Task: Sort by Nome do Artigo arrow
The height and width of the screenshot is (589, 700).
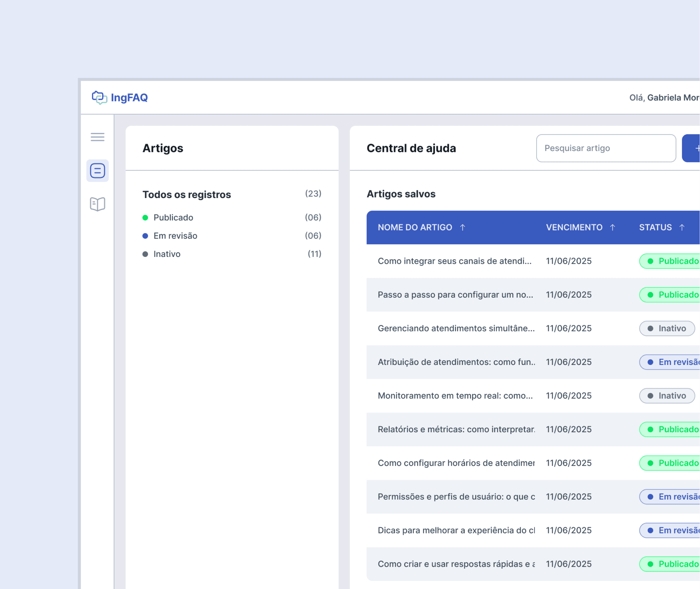Action: 462,227
